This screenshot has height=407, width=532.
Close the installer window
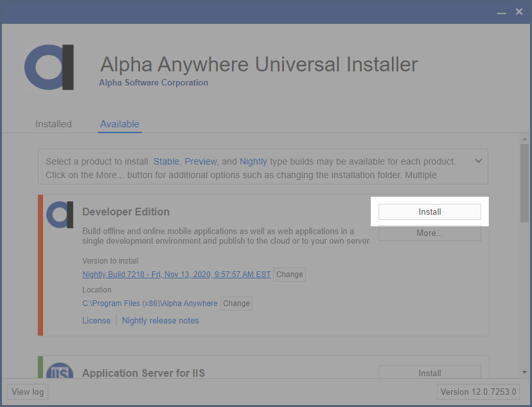[x=519, y=12]
